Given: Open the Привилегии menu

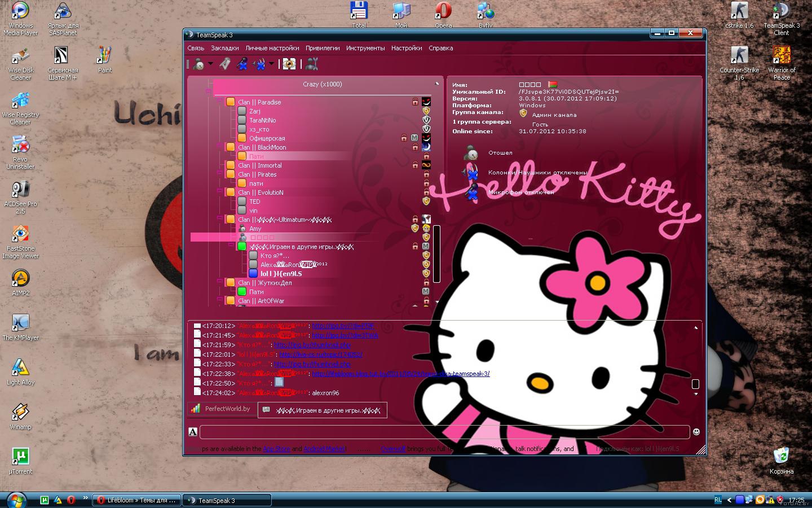Looking at the screenshot, I should click(323, 49).
